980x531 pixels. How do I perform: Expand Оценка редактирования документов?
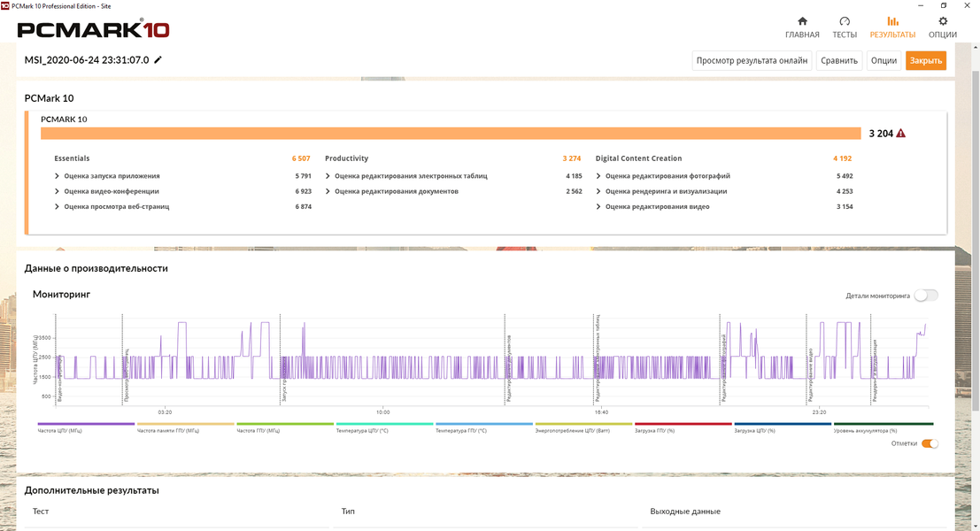(328, 191)
